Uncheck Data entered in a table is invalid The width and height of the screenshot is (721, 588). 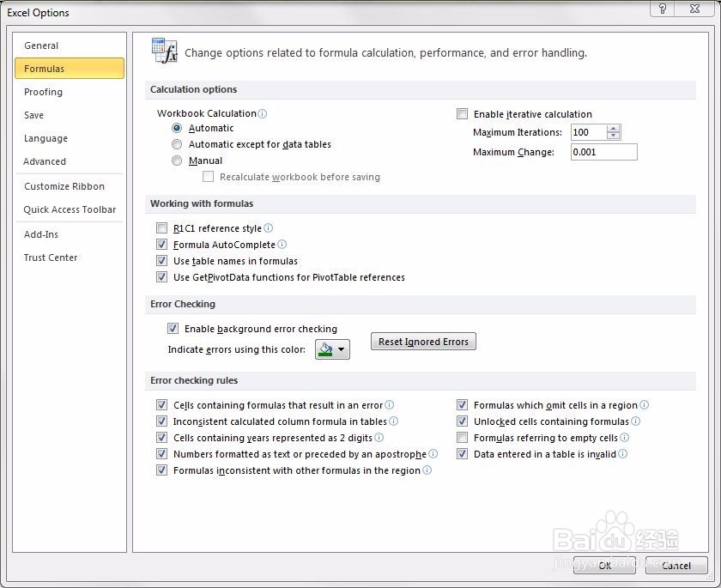click(462, 454)
